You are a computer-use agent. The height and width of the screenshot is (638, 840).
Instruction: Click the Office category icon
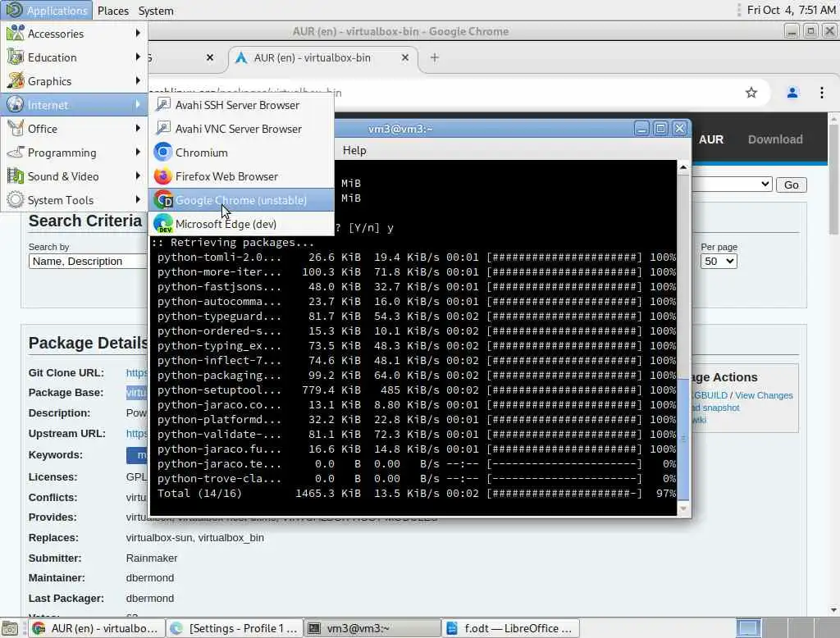[x=15, y=128]
